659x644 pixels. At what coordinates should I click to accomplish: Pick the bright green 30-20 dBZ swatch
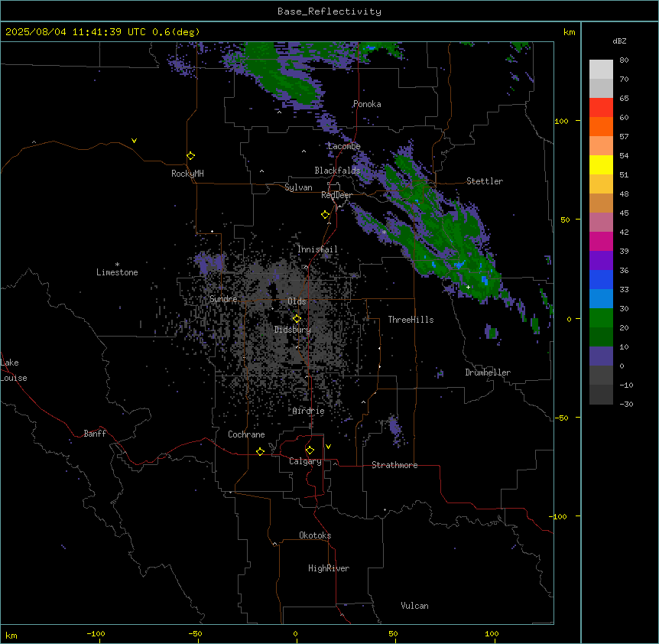click(601, 318)
